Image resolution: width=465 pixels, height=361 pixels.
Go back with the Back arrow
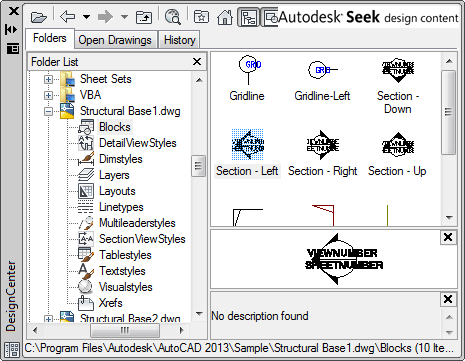point(68,16)
